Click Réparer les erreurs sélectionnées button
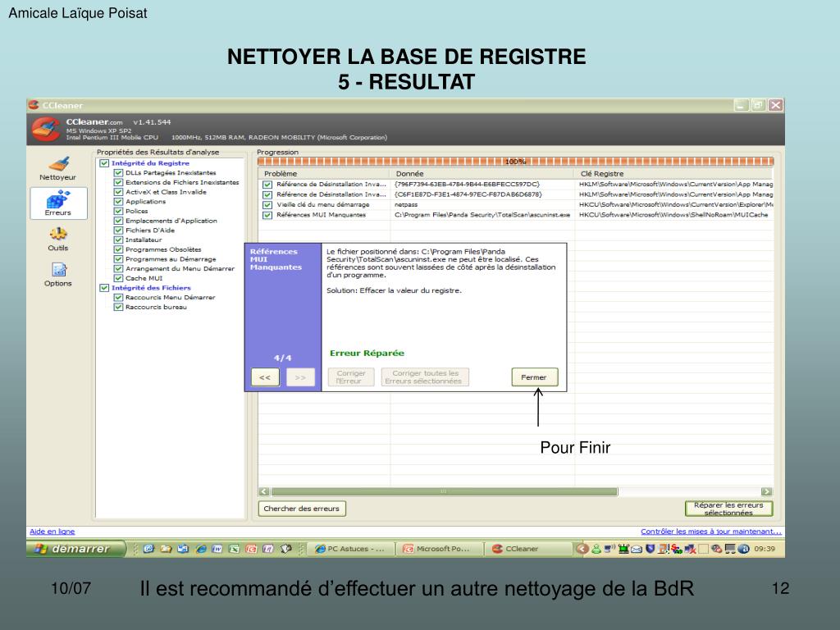 coord(728,509)
